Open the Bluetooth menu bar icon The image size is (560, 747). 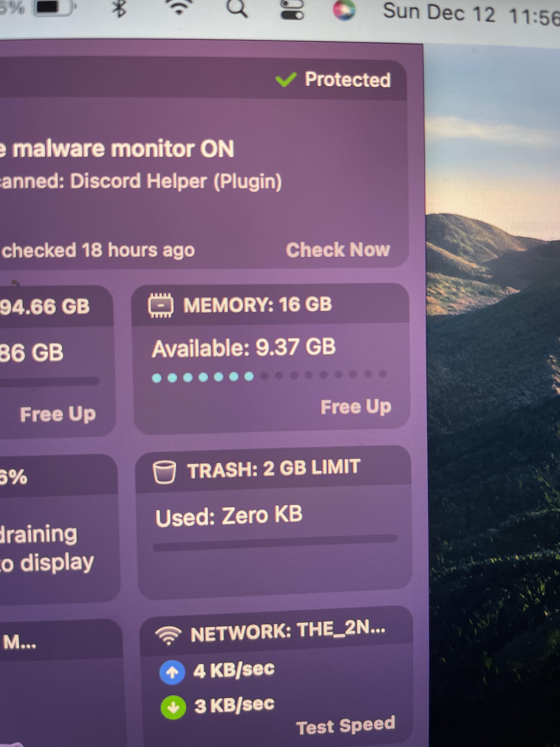pyautogui.click(x=120, y=9)
